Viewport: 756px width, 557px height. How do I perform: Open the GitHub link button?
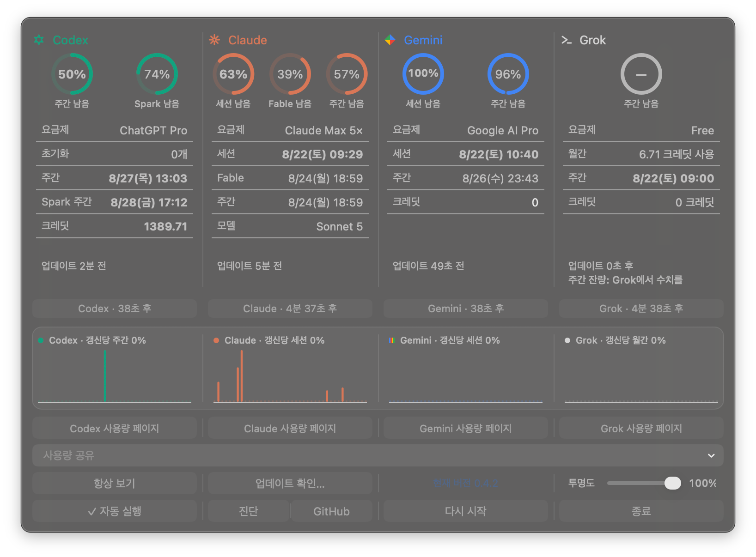tap(331, 511)
